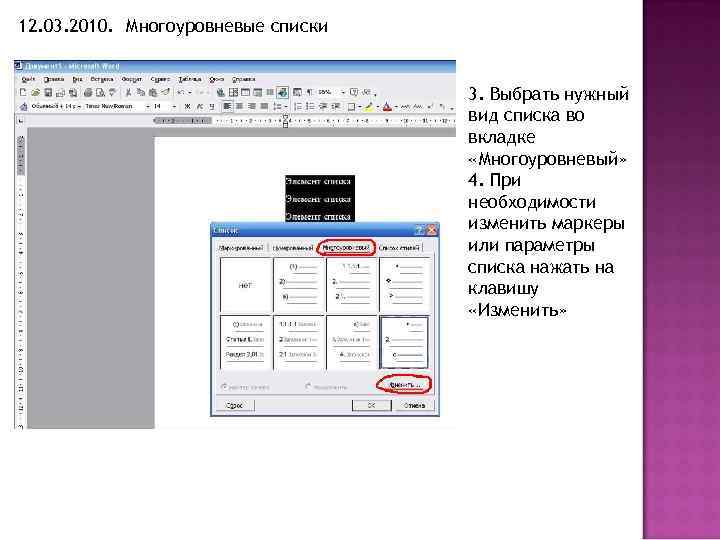Open the Line Spacing dropdown arrow
This screenshot has height=540, width=720.
286,107
